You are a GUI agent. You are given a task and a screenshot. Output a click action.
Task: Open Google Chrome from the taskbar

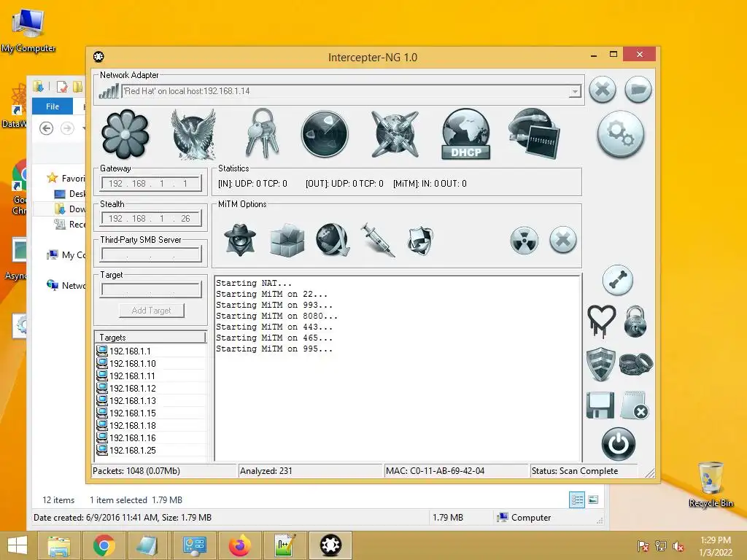click(104, 545)
